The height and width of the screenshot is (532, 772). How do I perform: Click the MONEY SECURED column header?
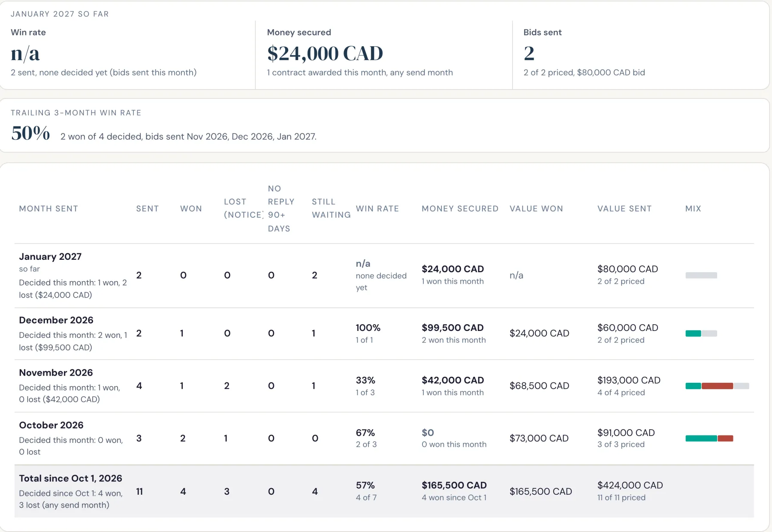click(460, 209)
